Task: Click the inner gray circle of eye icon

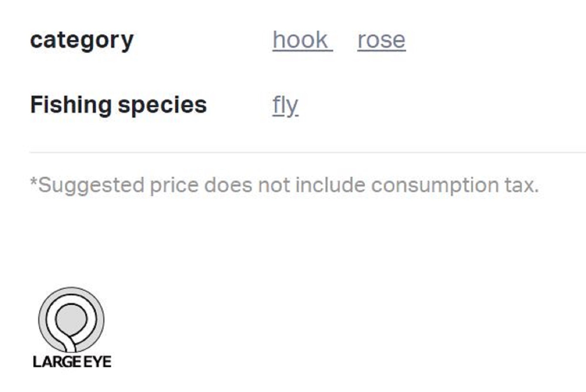Action: tap(71, 319)
